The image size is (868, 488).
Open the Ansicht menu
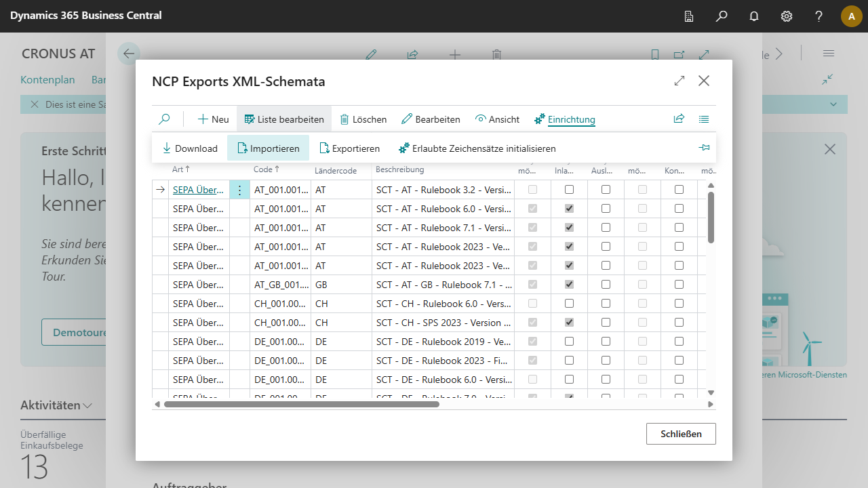coord(497,119)
